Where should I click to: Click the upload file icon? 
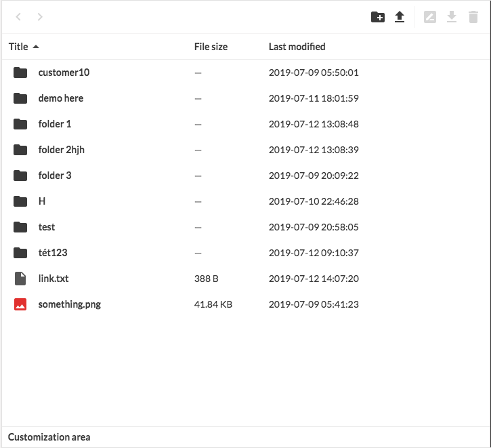[400, 17]
